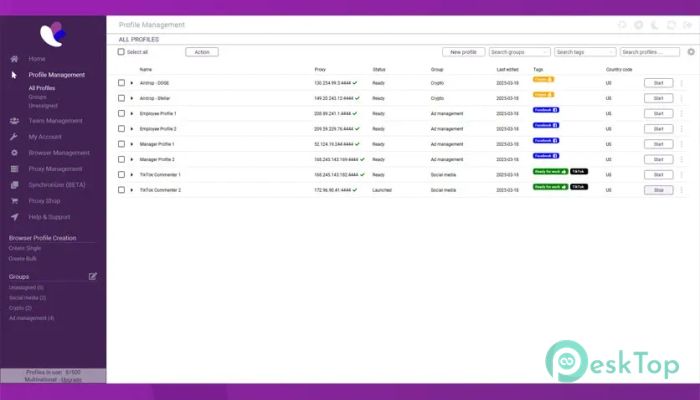700x400 pixels.
Task: Check the Airdrop - DOGE profile checkbox
Action: (121, 83)
